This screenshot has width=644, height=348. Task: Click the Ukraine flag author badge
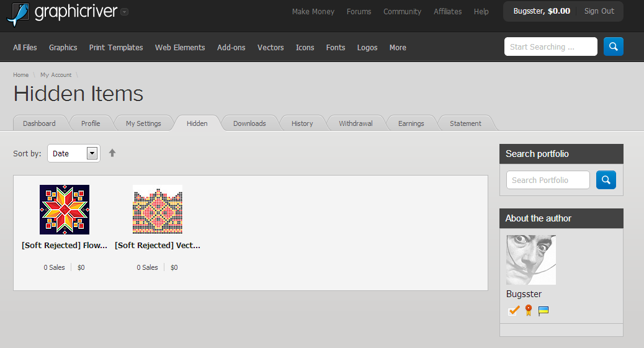543,311
